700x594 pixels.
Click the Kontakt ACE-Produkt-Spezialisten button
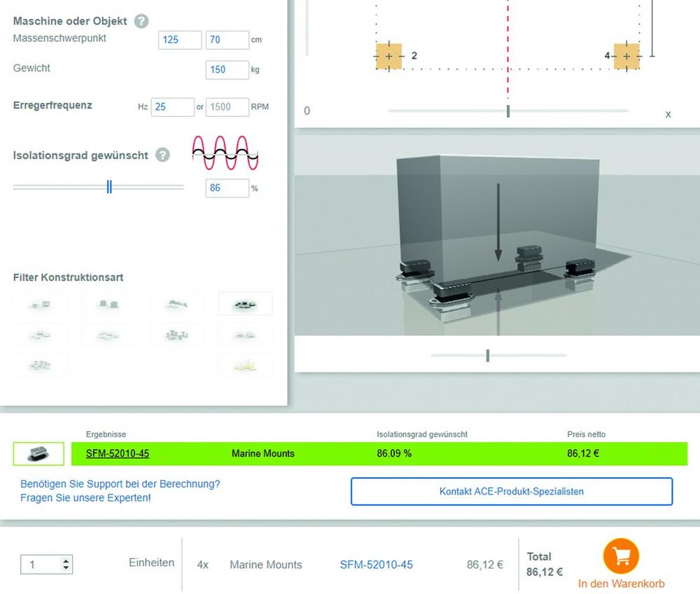[512, 491]
